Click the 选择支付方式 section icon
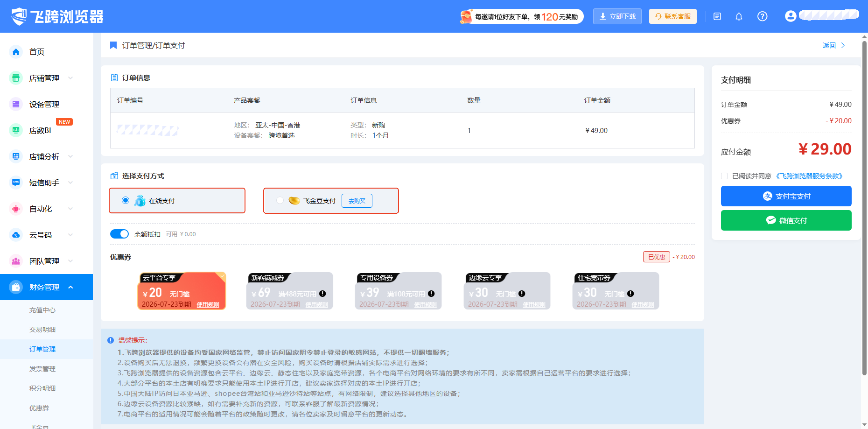This screenshot has height=429, width=868. (x=114, y=176)
